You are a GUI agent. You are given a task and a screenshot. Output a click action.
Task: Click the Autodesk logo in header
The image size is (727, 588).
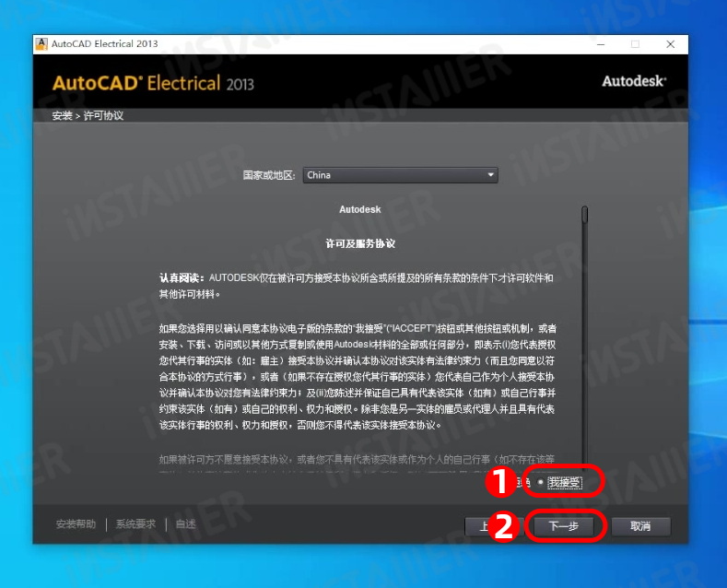pos(634,81)
